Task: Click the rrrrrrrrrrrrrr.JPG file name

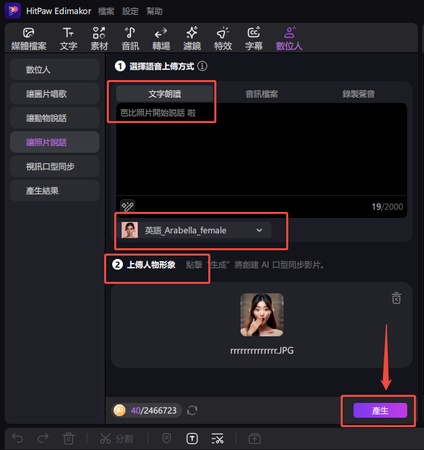Action: [262, 351]
